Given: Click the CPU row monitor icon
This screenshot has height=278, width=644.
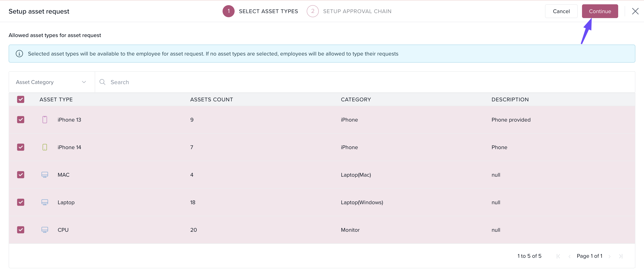Looking at the screenshot, I should (x=45, y=230).
